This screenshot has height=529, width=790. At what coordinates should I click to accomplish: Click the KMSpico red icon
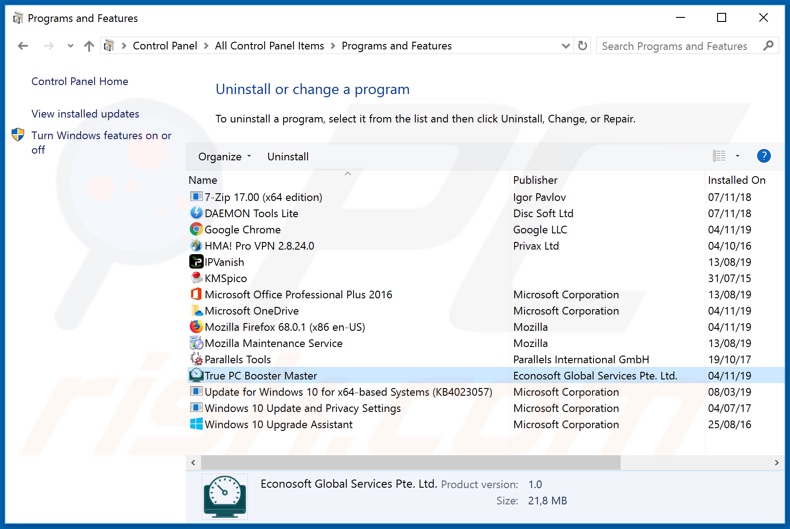pyautogui.click(x=196, y=278)
